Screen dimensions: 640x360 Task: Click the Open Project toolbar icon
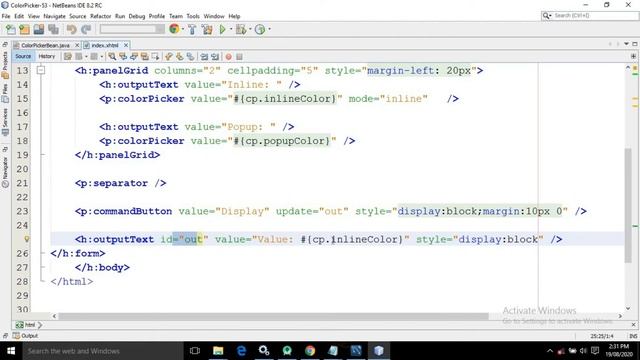pos(39,29)
